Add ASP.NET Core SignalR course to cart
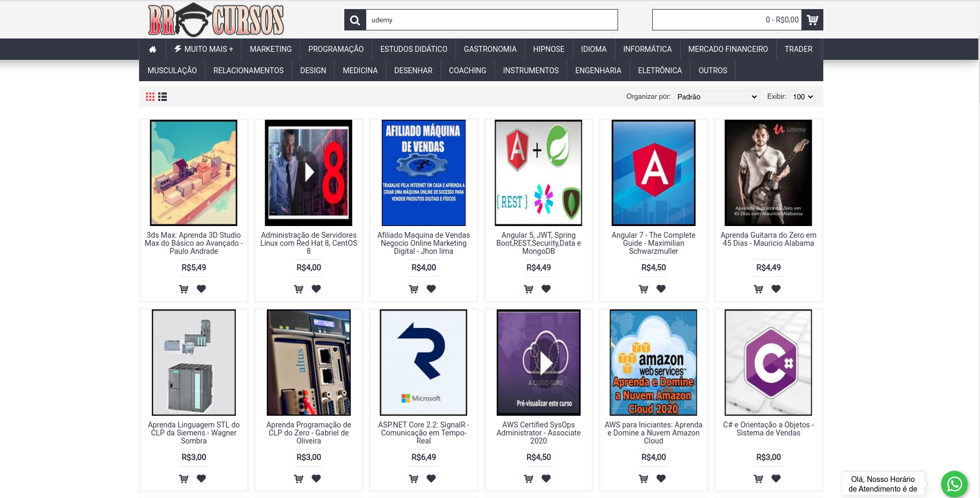The width and height of the screenshot is (980, 498). pos(414,479)
